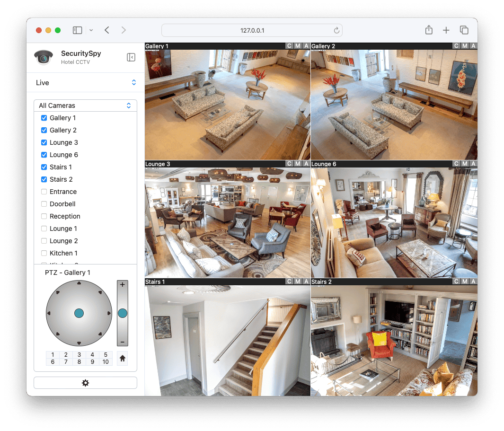
Task: Select PTZ preset number 10
Action: (x=106, y=362)
